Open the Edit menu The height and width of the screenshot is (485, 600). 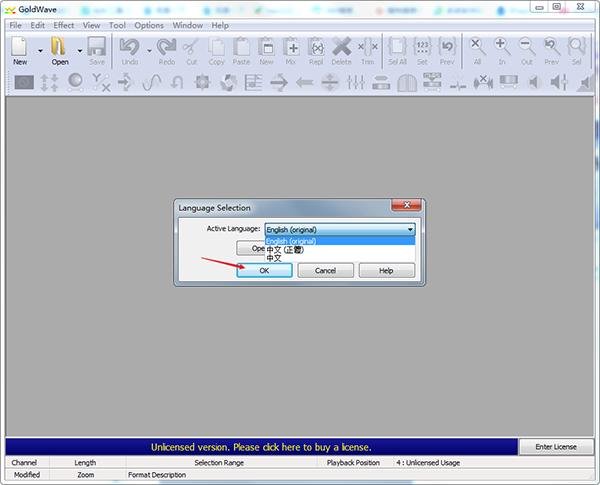point(38,26)
